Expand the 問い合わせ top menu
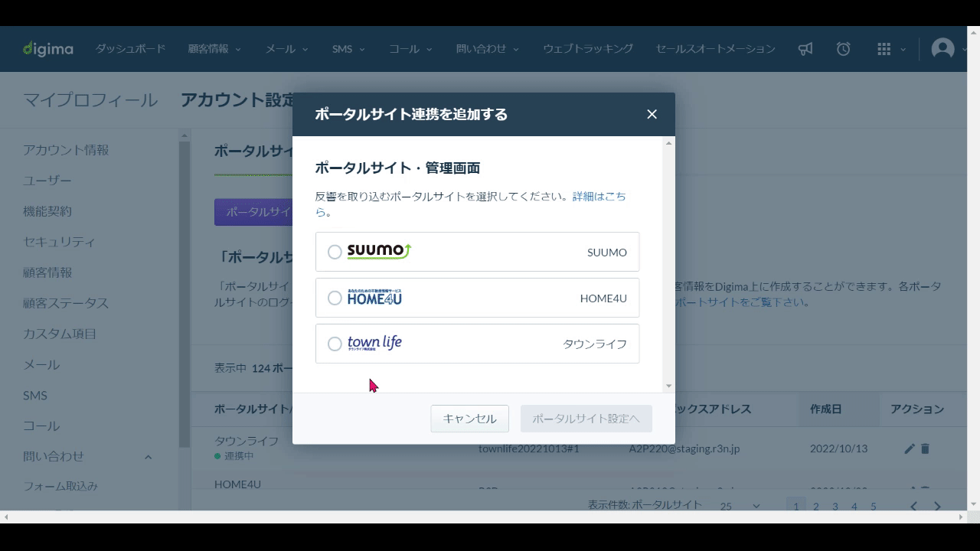This screenshot has width=980, height=551. point(488,49)
